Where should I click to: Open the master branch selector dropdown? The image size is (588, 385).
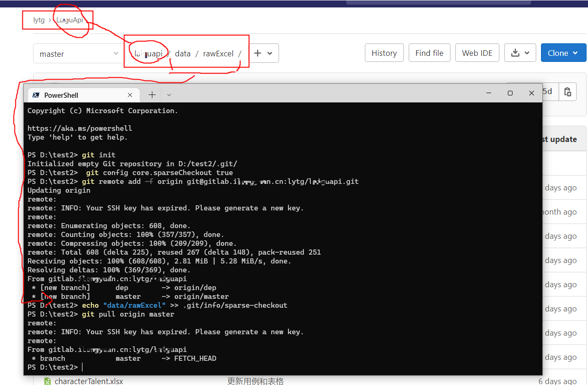click(79, 54)
